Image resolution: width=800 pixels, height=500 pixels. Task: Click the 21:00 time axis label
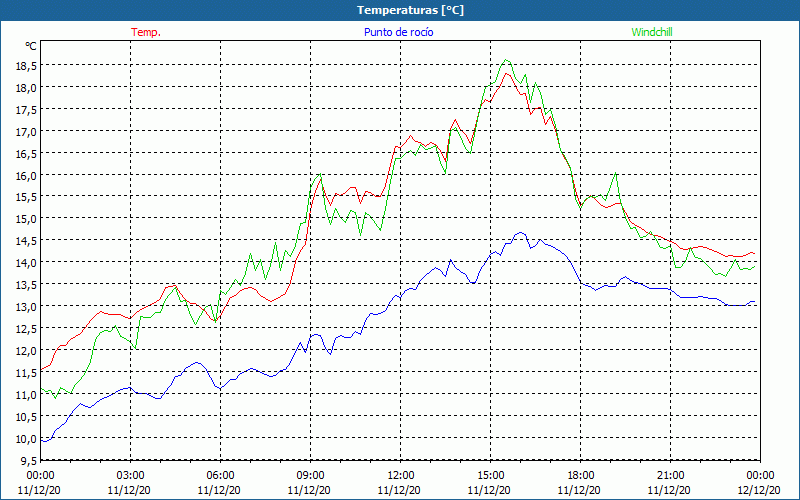[670, 476]
